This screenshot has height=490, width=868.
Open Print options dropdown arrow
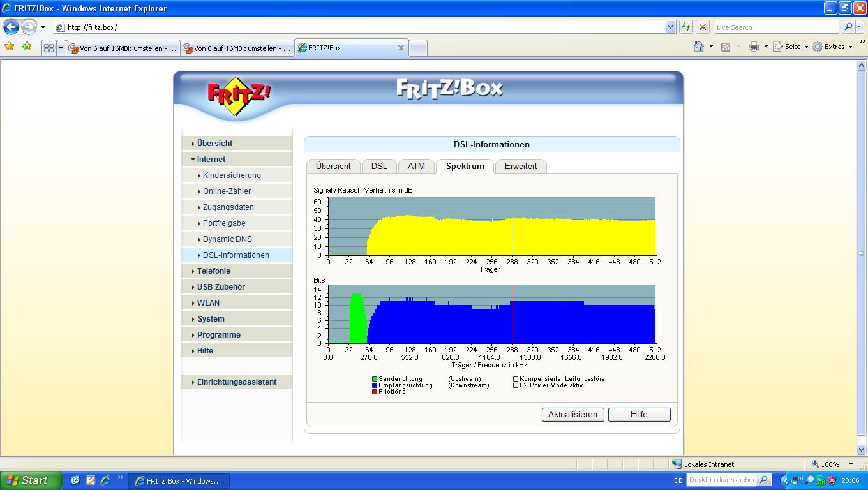(765, 47)
